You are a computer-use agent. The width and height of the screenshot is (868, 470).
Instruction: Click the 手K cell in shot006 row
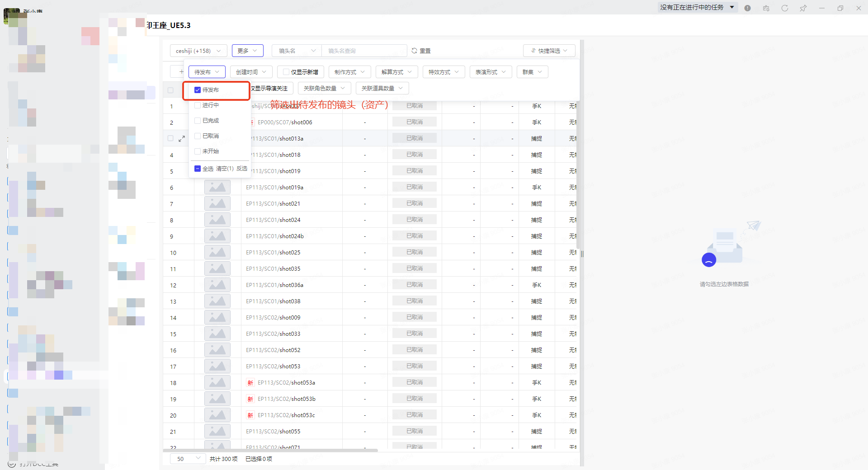(537, 122)
